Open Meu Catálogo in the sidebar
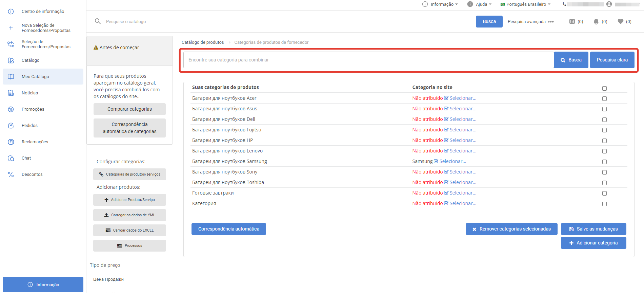This screenshot has width=644, height=293. [35, 77]
